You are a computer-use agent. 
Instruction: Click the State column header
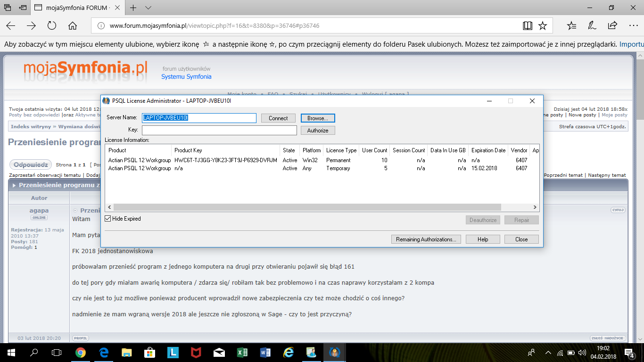tap(289, 150)
